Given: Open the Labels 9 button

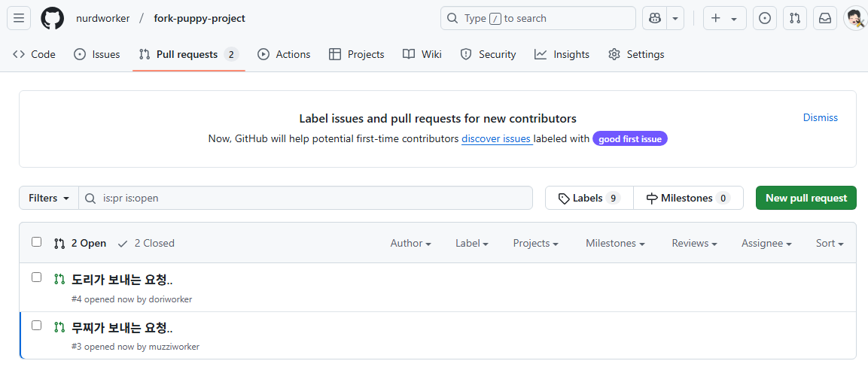Looking at the screenshot, I should 589,198.
